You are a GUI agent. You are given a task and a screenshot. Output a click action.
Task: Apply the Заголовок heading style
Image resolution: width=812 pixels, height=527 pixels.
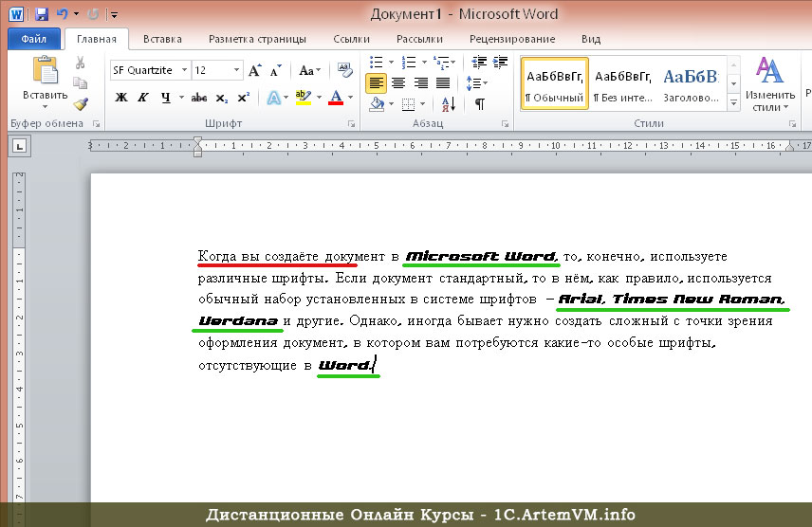(691, 83)
